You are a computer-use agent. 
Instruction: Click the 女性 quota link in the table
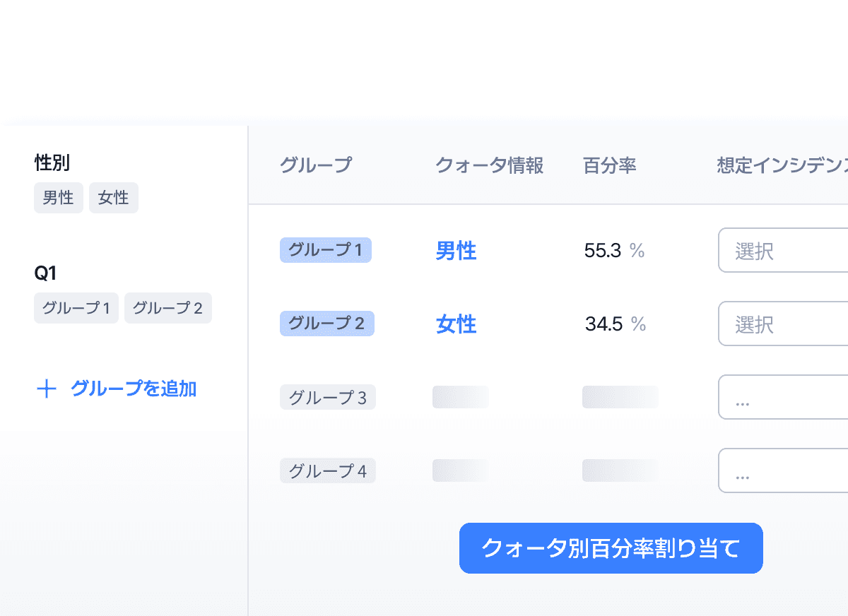coord(456,324)
